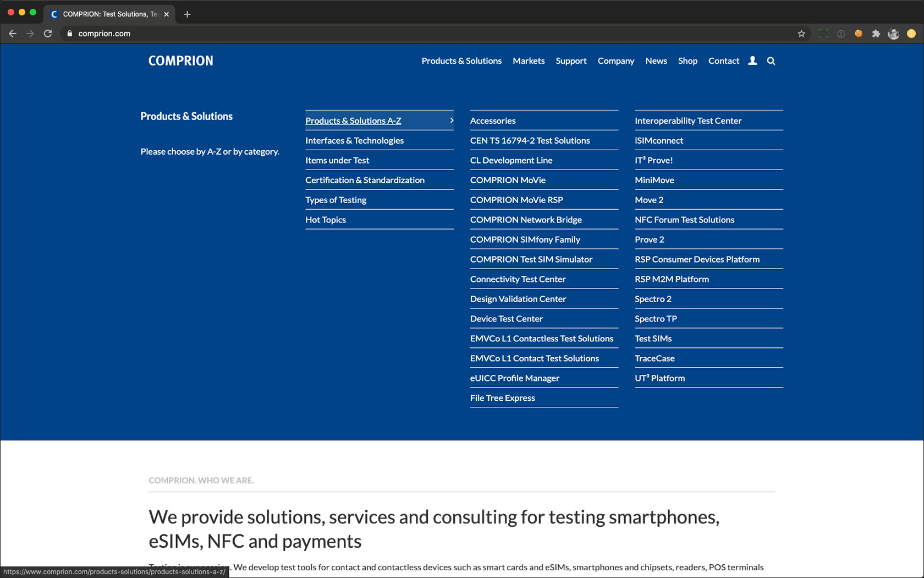Open the COMPRION MoVie RSP link

point(516,200)
